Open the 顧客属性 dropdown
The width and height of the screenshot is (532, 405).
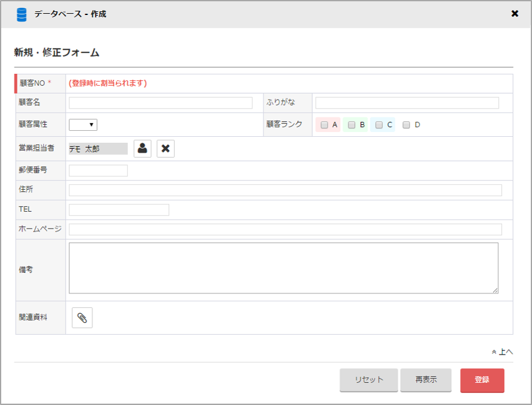[x=83, y=125]
